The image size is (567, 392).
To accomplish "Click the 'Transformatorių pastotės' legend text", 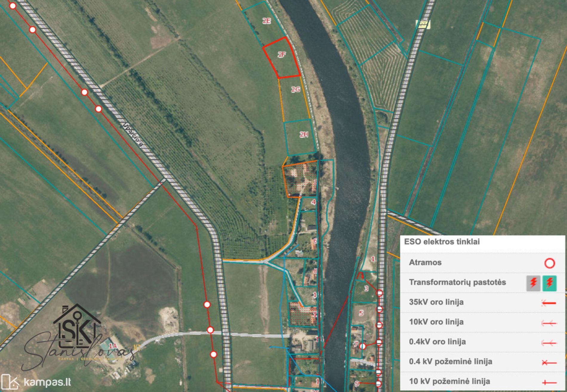I will (x=457, y=282).
